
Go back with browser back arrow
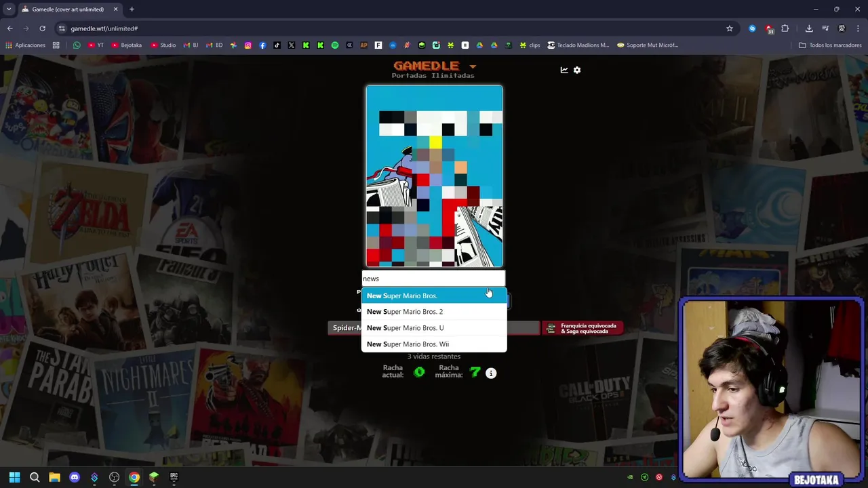(x=9, y=28)
